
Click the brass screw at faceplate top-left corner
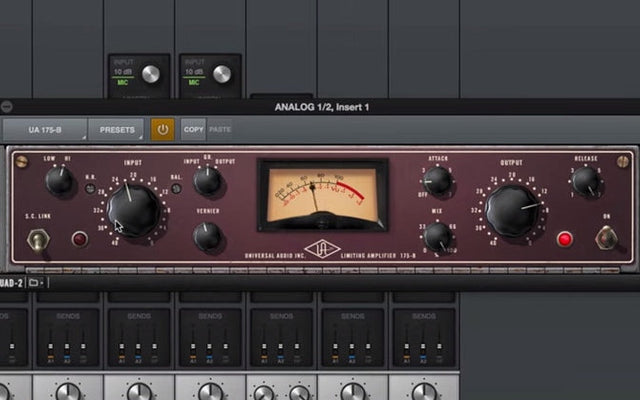tap(22, 162)
